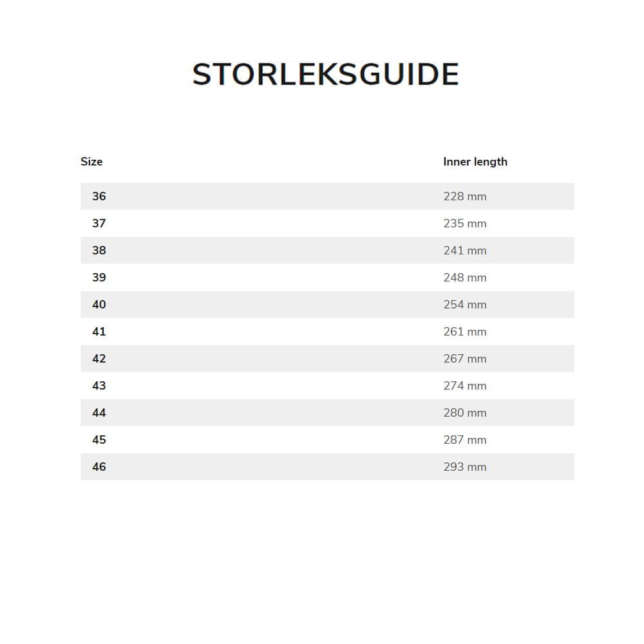Select size 45 label
644x644 pixels.
(x=99, y=440)
